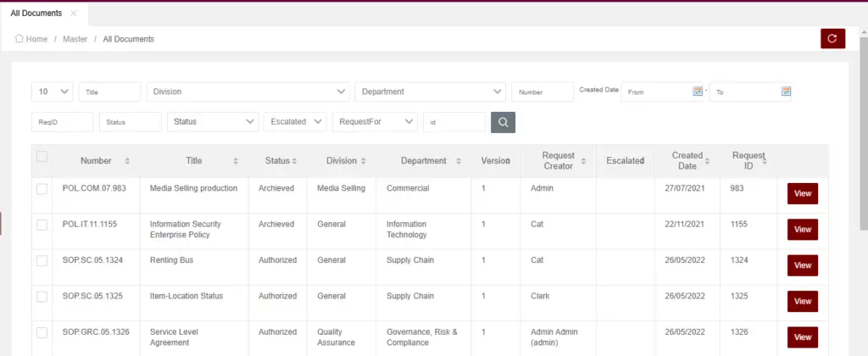View the Media Selling production document

[802, 194]
